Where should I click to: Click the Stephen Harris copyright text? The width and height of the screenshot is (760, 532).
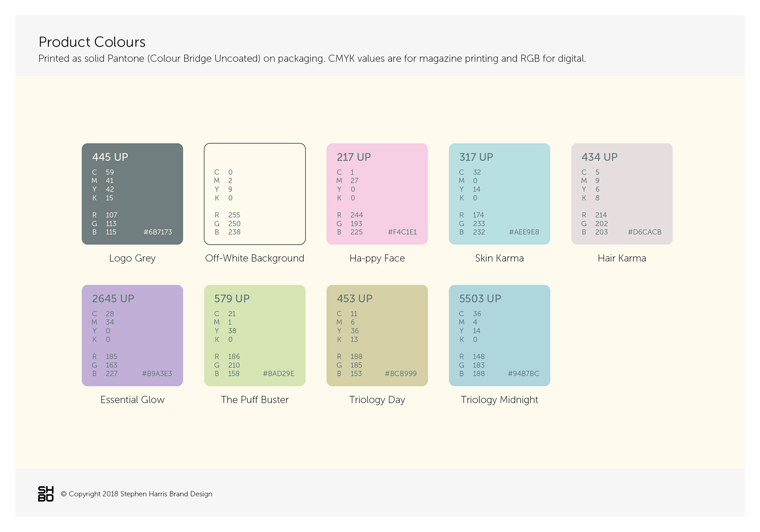[137, 494]
